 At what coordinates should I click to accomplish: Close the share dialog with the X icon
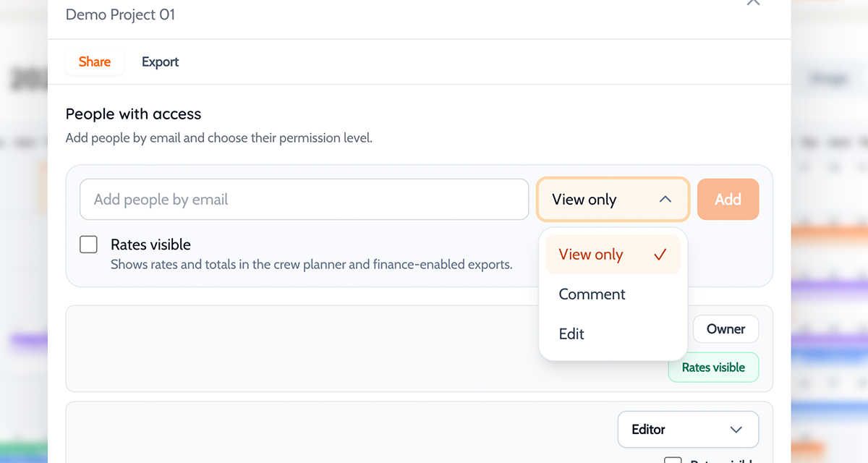[x=753, y=2]
